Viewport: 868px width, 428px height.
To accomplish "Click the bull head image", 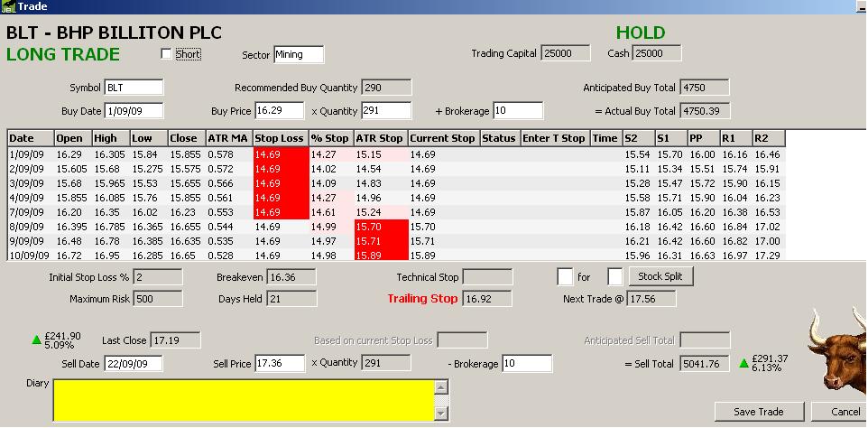I will click(836, 351).
